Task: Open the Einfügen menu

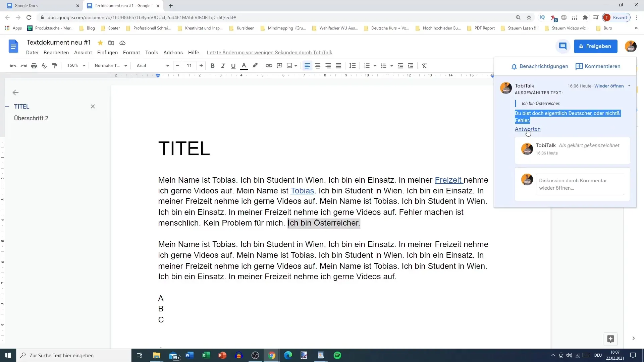Action: (107, 52)
